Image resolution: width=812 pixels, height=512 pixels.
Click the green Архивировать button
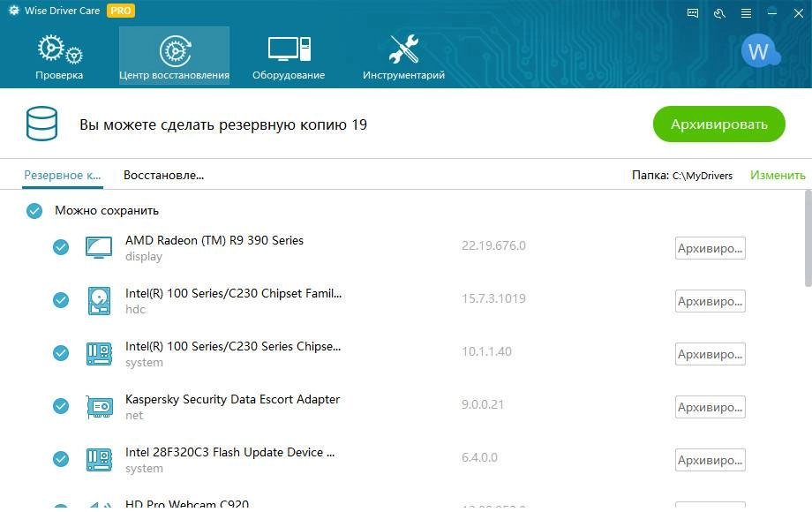pyautogui.click(x=718, y=124)
